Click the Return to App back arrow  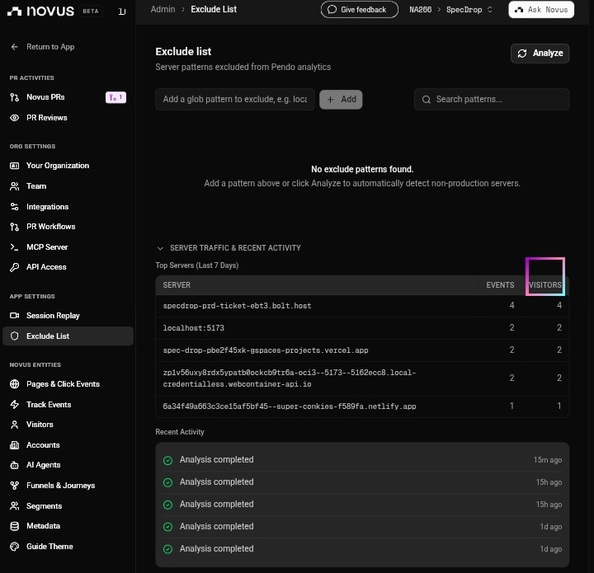[x=14, y=47]
